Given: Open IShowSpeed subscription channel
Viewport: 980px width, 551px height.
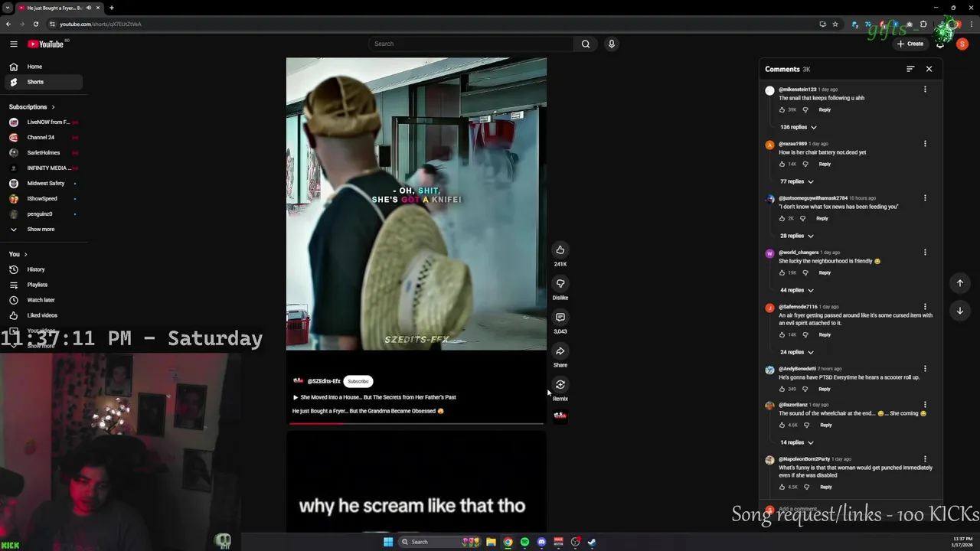Looking at the screenshot, I should (43, 199).
